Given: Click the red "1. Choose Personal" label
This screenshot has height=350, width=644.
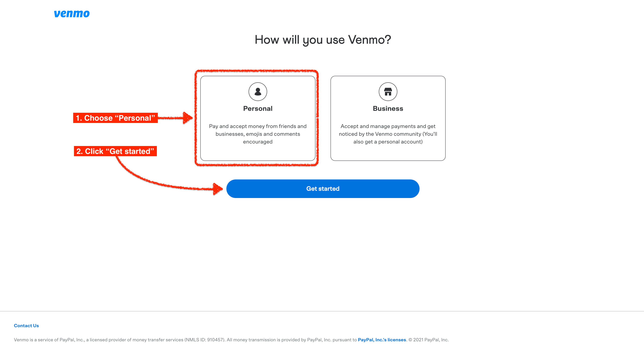Looking at the screenshot, I should point(115,118).
